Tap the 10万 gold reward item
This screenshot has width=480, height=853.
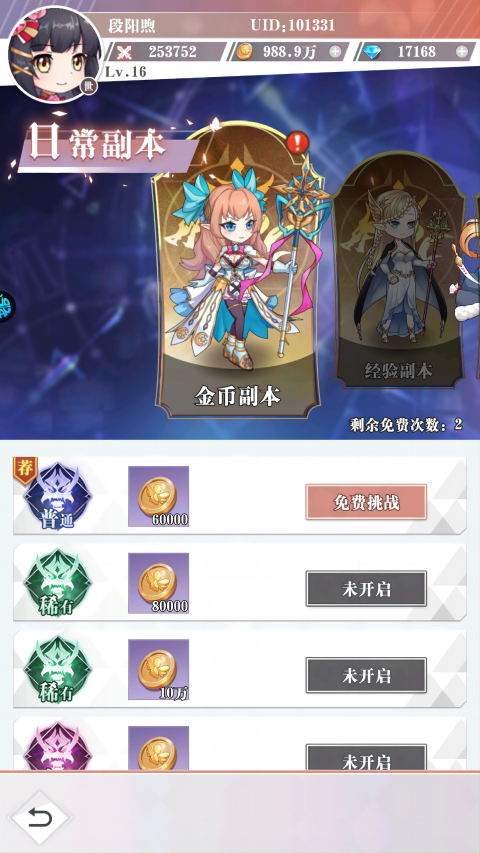click(158, 670)
